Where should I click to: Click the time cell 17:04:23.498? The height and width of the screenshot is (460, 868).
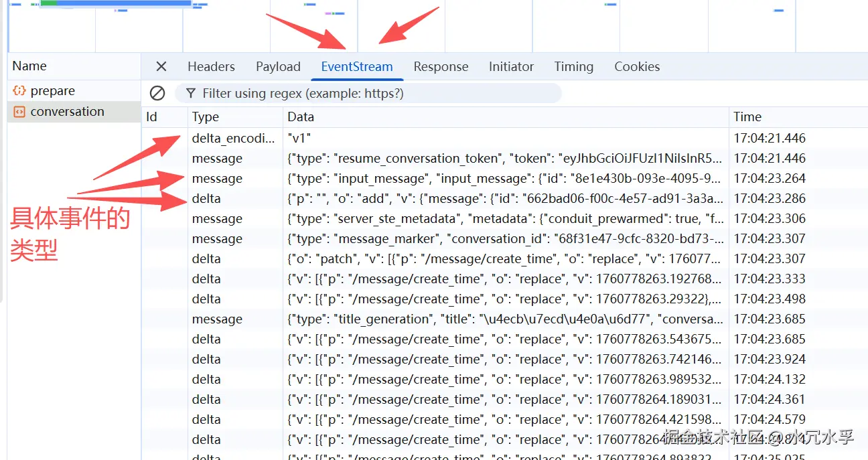pos(770,299)
